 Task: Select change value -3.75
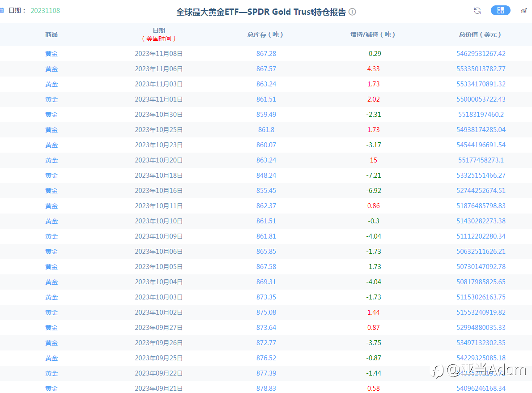pos(373,343)
